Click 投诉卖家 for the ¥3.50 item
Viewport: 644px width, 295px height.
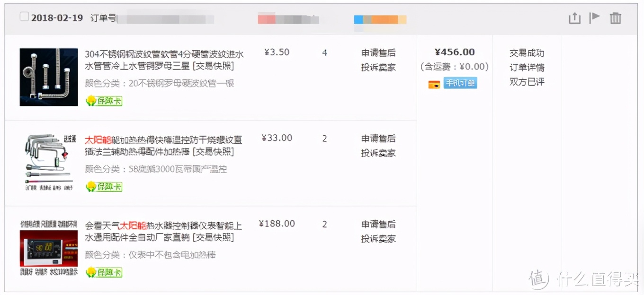(378, 68)
